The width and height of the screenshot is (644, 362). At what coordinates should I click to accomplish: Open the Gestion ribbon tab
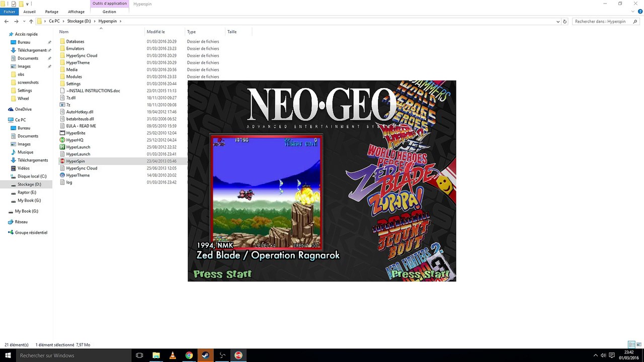pos(109,12)
